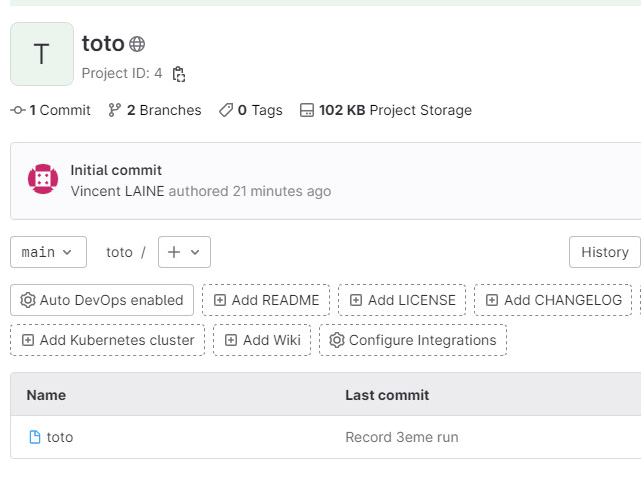The image size is (641, 496).
Task: Open the 1 Commit link
Action: coord(60,110)
